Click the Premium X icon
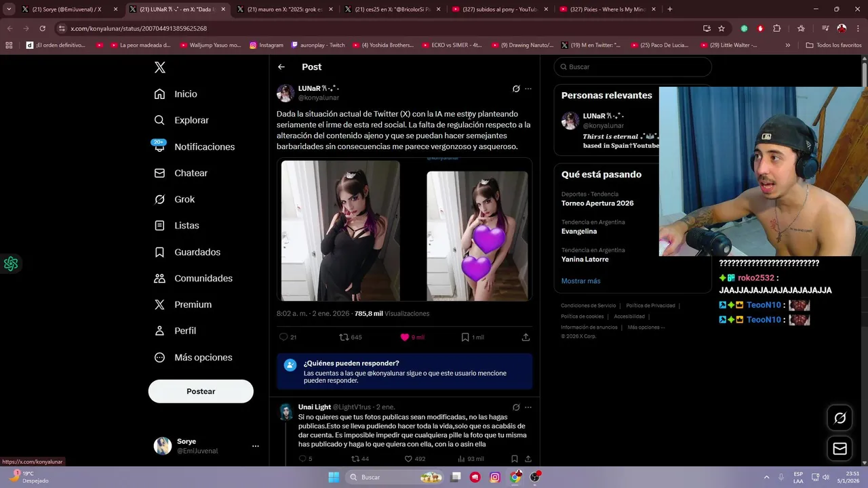The height and width of the screenshot is (488, 868). (x=159, y=304)
